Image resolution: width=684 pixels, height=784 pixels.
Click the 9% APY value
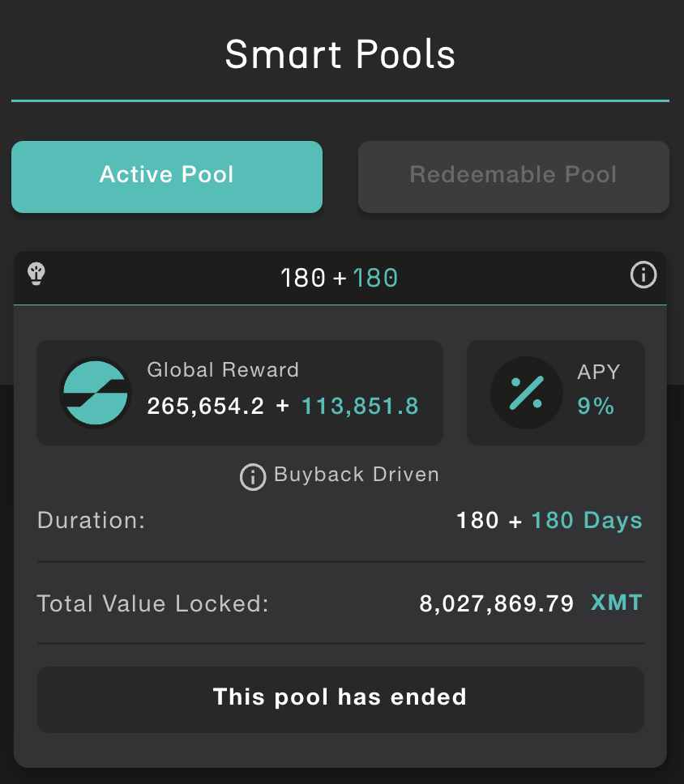pyautogui.click(x=596, y=406)
